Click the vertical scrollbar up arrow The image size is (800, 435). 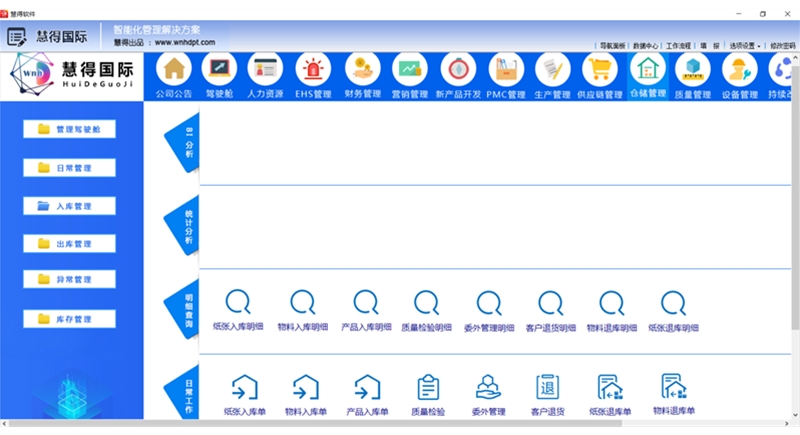(795, 58)
